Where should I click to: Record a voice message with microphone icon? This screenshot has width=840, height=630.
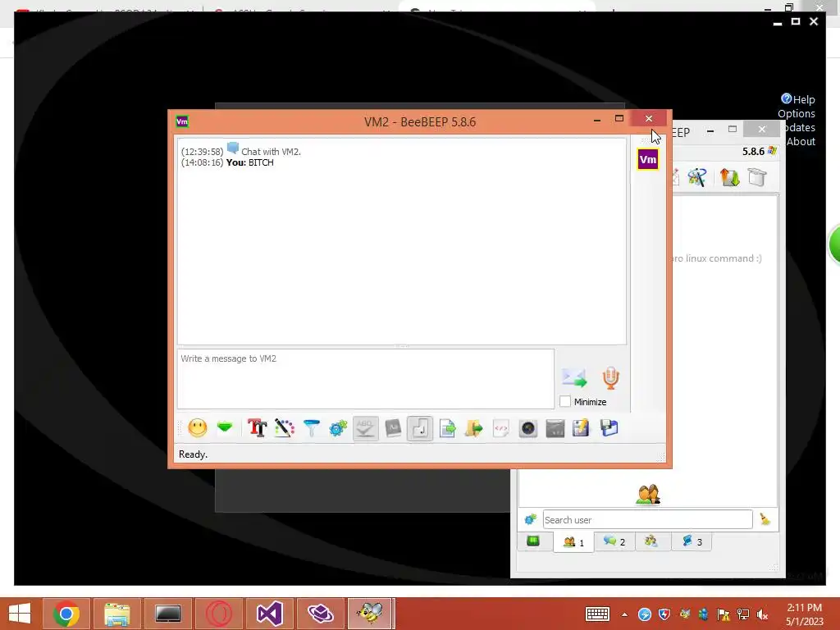(x=610, y=377)
